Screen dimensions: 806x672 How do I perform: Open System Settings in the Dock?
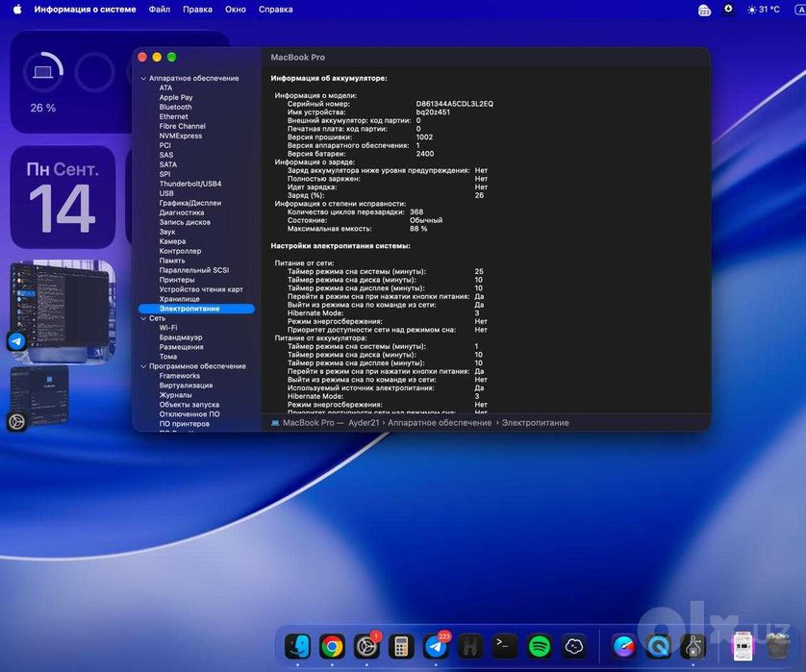coord(366,646)
